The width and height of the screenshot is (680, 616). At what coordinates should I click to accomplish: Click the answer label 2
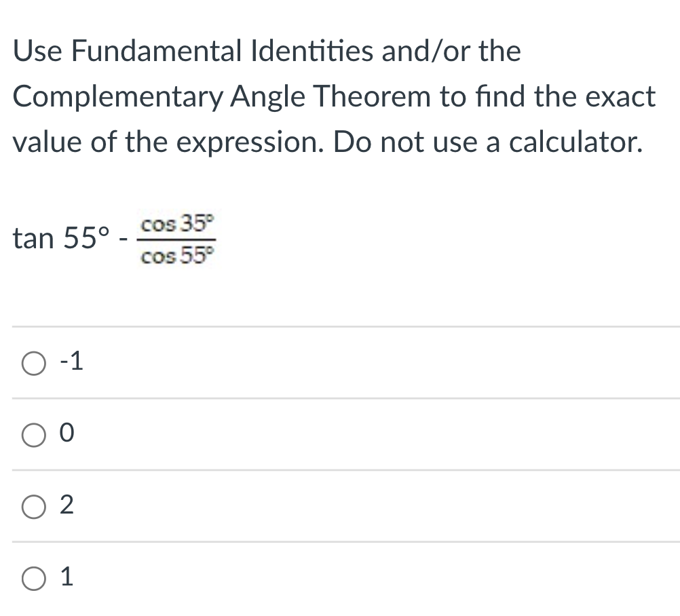(67, 507)
